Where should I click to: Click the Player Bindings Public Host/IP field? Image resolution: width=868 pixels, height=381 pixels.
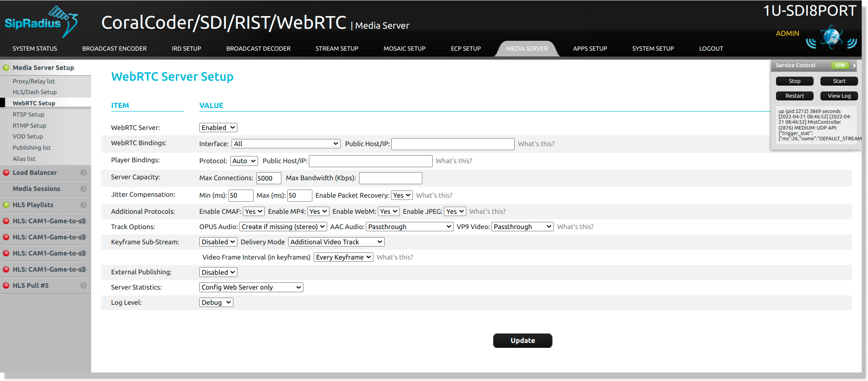click(371, 161)
